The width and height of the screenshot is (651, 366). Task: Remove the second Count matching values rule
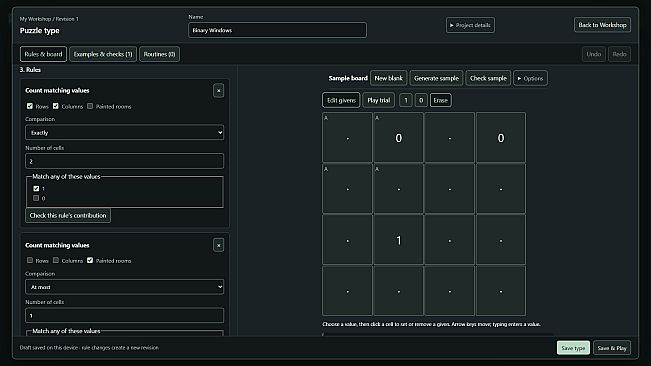[218, 245]
